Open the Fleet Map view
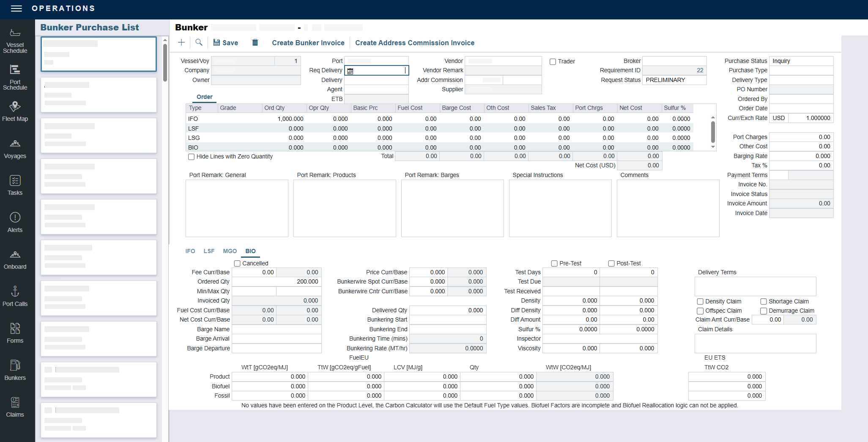 [15, 112]
